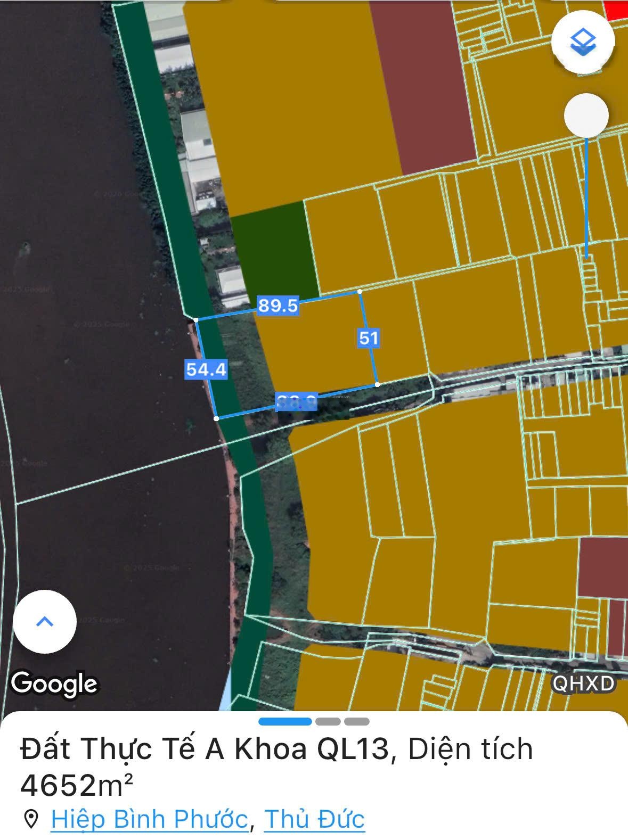Tap the location pin icon beside the address
628x840 pixels.
coord(32,819)
